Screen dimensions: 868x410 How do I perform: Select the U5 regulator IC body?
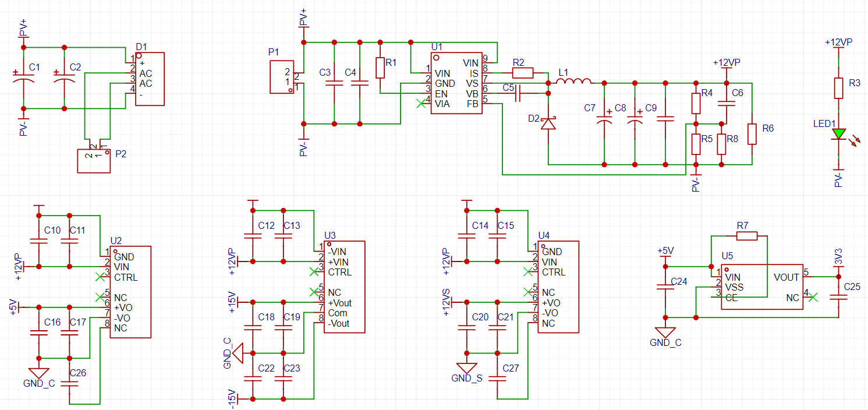click(762, 287)
